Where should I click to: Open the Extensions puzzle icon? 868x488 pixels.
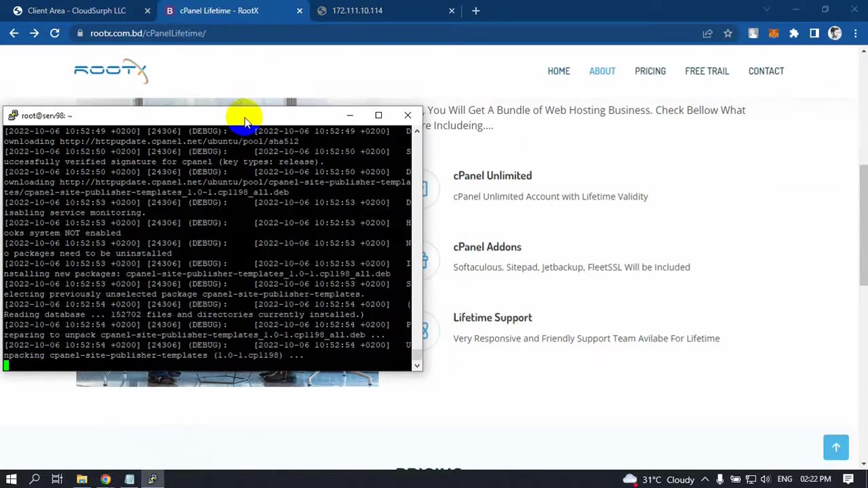(x=794, y=33)
